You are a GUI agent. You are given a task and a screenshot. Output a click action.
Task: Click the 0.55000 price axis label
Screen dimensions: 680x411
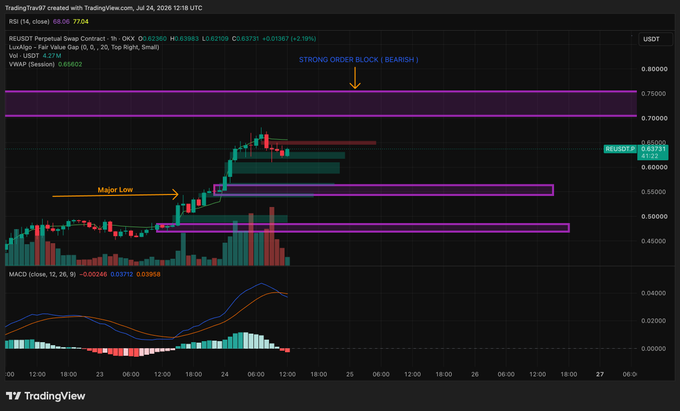(x=654, y=192)
